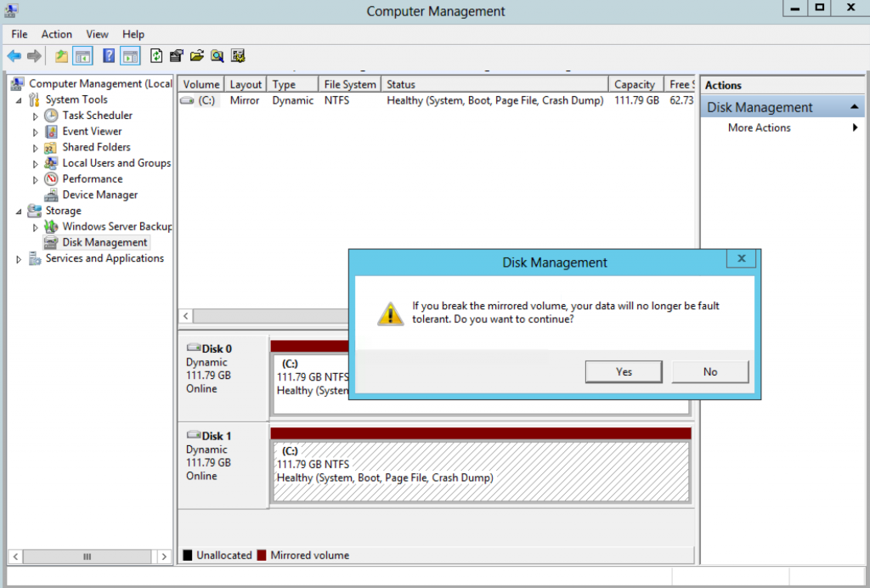This screenshot has width=870, height=588.
Task: Click the Task Scheduler clock icon
Action: 51,116
